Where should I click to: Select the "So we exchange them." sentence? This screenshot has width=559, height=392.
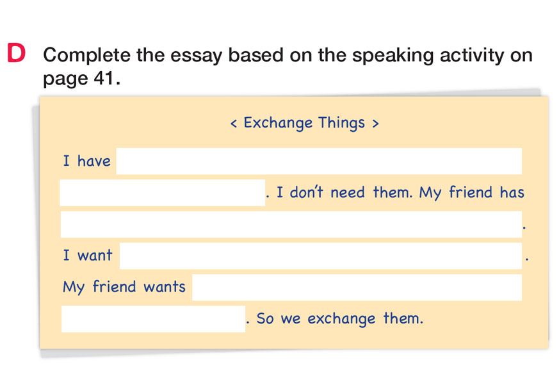click(340, 319)
